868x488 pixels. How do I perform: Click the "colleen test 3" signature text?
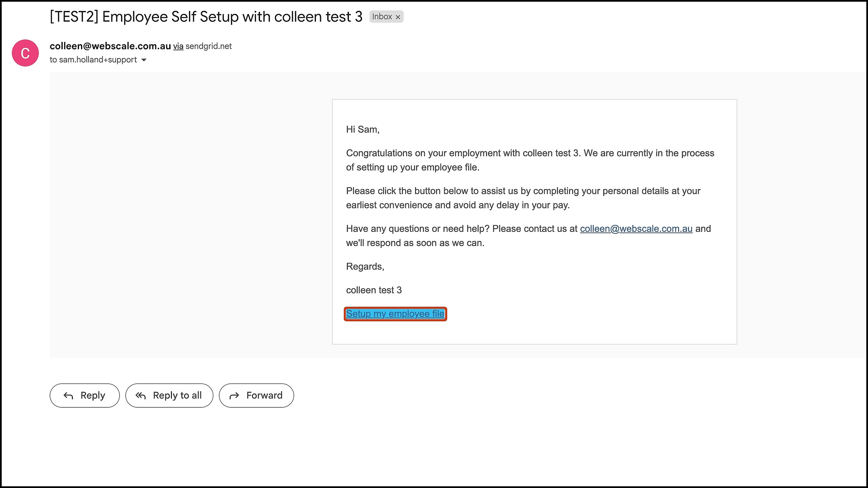[374, 290]
